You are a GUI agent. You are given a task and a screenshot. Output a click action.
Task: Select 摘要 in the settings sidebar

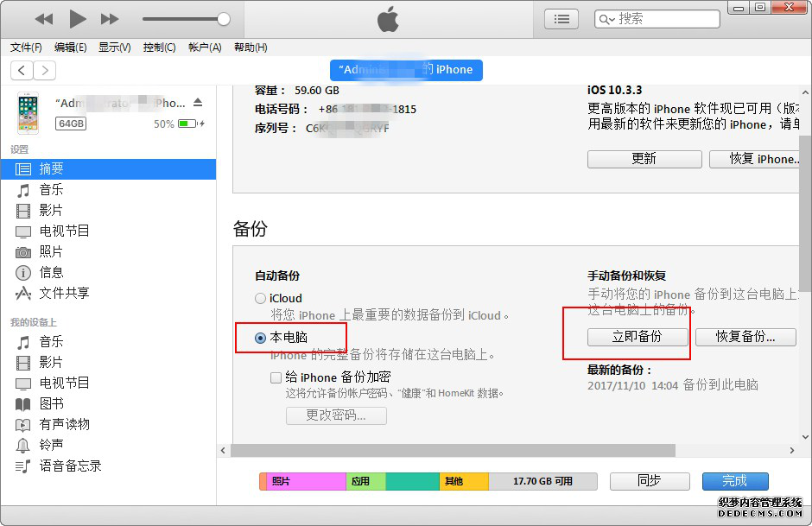(108, 169)
